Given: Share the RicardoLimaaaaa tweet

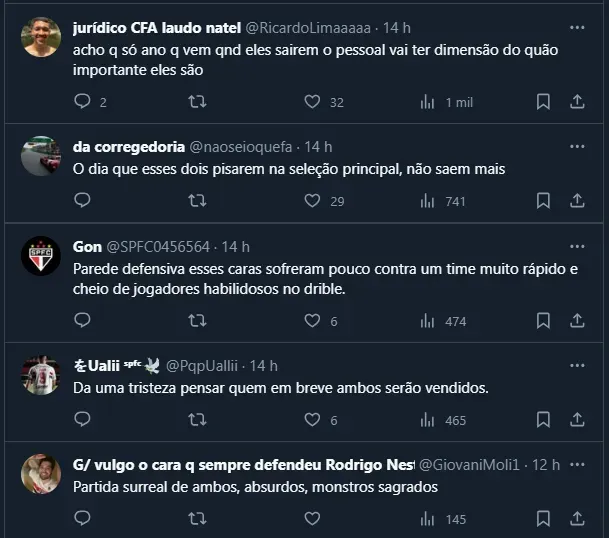Looking at the screenshot, I should click(x=577, y=102).
